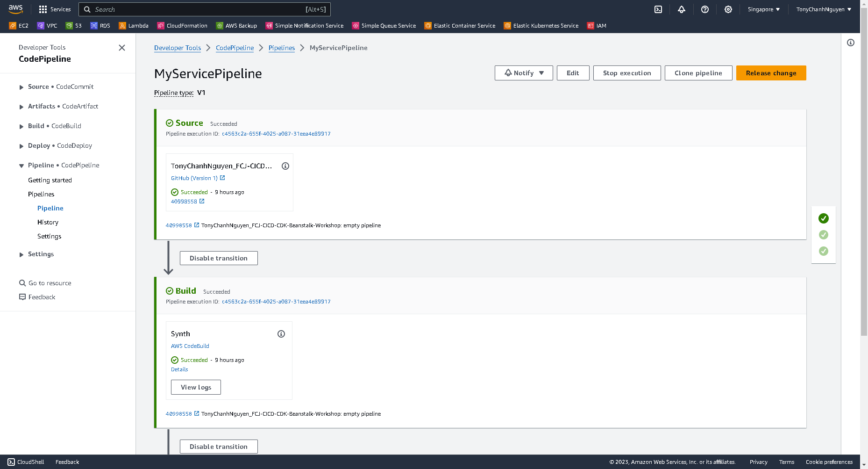The image size is (868, 469).
Task: Open console settings gear icon
Action: [x=728, y=9]
